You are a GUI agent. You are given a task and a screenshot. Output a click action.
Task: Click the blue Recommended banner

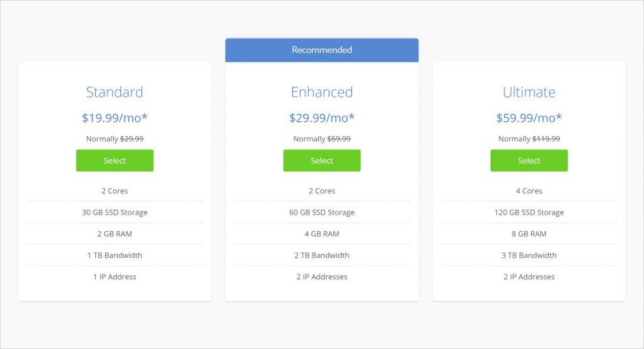click(x=321, y=50)
